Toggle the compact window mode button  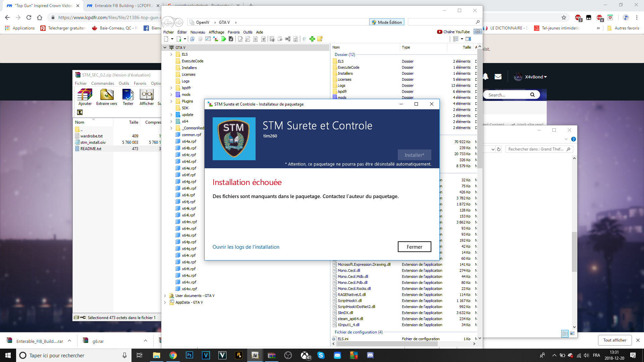pos(478,32)
